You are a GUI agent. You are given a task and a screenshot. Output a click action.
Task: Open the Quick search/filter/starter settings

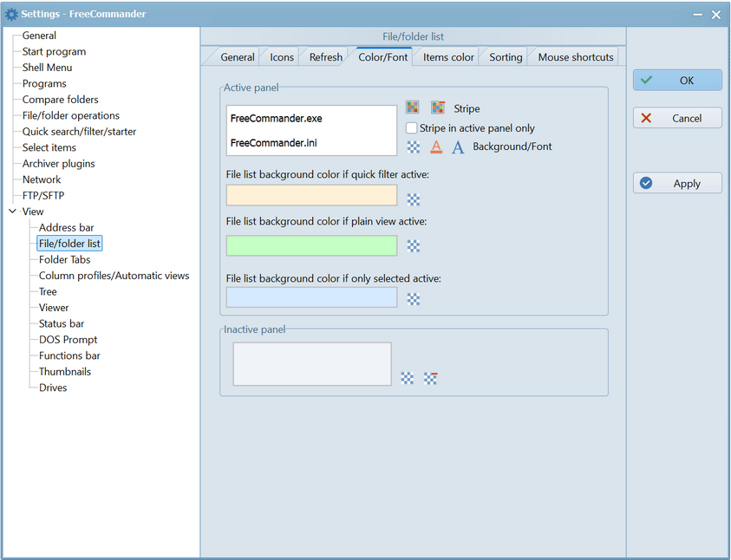pyautogui.click(x=79, y=132)
